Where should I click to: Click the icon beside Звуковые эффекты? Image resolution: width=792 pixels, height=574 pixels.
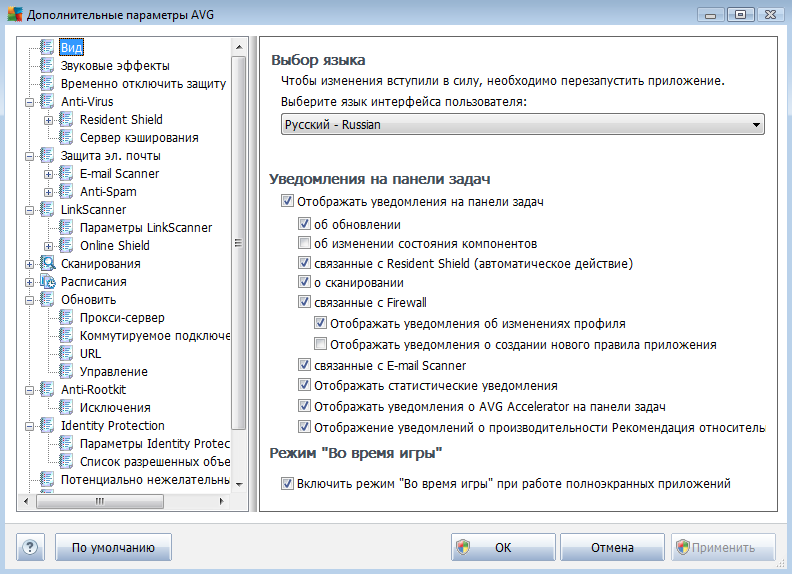pos(48,66)
